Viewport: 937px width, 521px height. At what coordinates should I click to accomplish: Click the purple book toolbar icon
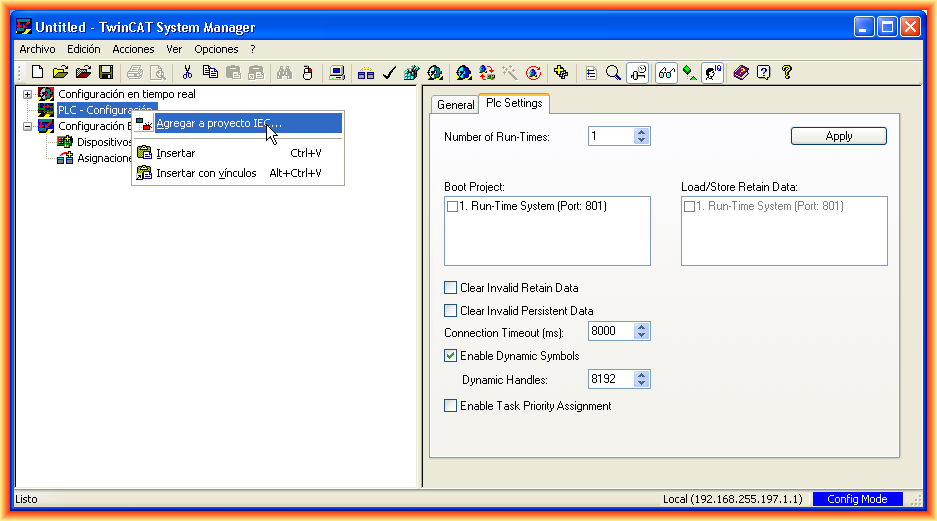point(740,72)
